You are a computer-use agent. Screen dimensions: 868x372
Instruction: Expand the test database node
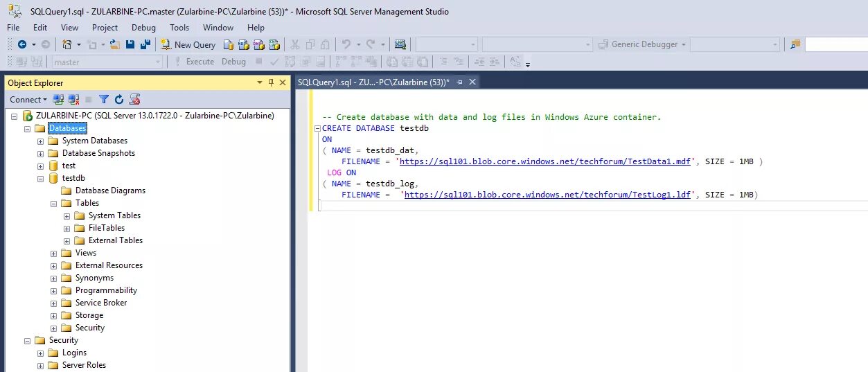[x=40, y=166]
